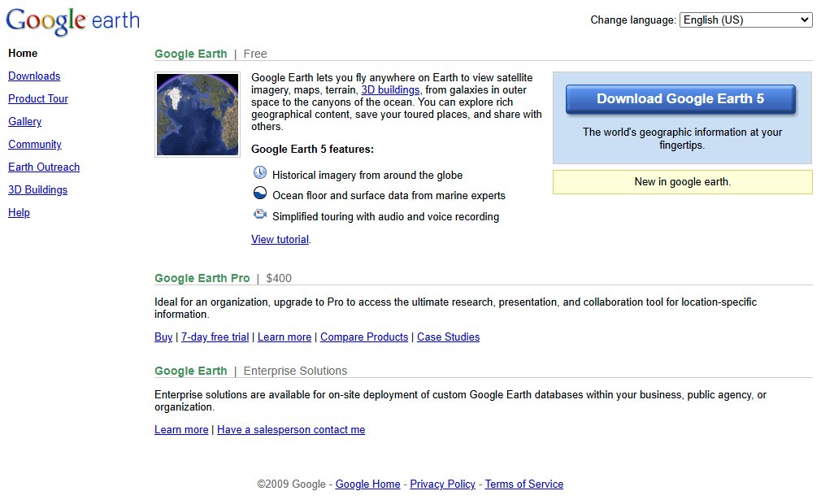Open the Google Home footer link
This screenshot has width=821, height=504.
367,484
